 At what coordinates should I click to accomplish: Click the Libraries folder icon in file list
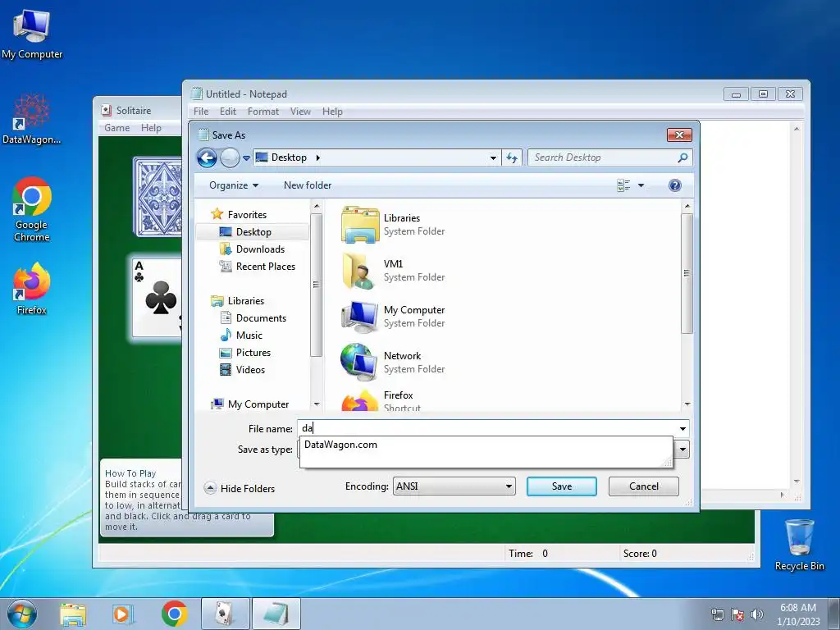coord(360,225)
